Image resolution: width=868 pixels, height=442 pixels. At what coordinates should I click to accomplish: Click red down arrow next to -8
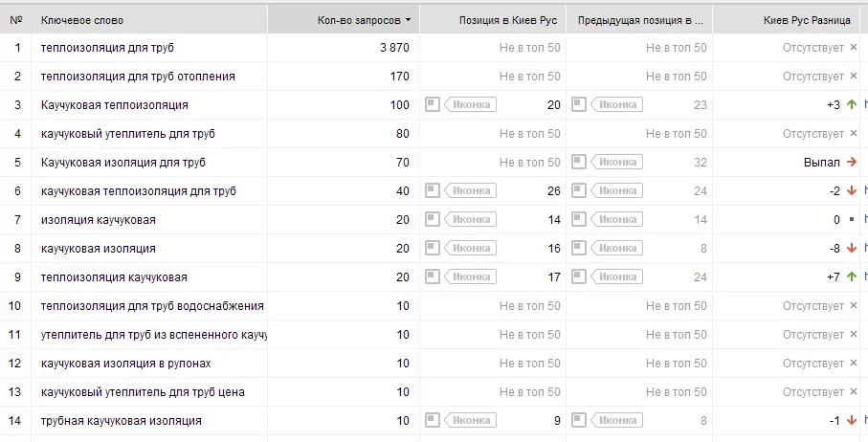tap(852, 249)
